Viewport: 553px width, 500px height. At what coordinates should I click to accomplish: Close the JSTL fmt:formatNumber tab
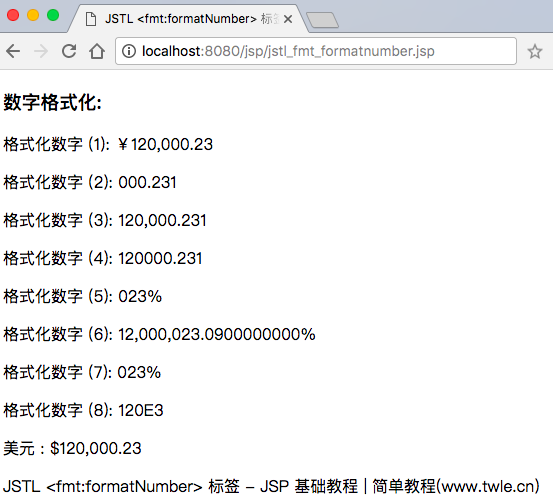tap(288, 19)
